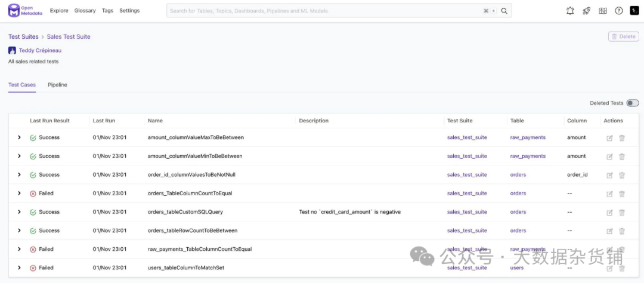Click the rocket what's new icon
644x283 pixels.
point(586,11)
